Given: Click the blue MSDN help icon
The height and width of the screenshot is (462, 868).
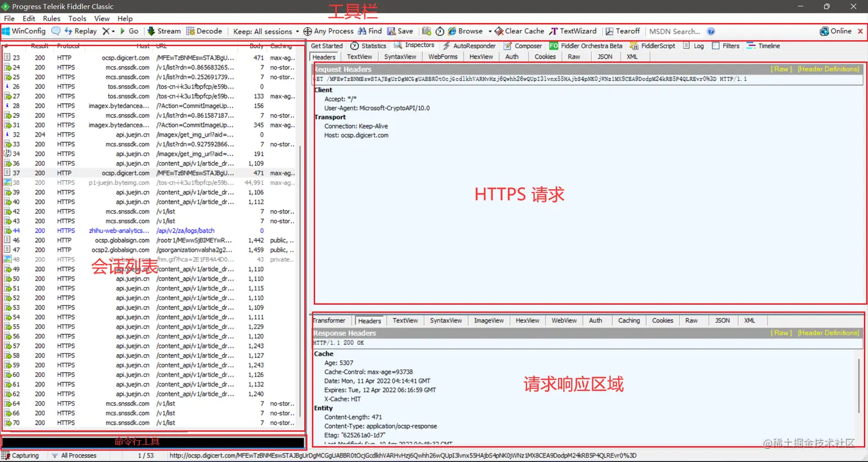Looking at the screenshot, I should click(x=711, y=32).
